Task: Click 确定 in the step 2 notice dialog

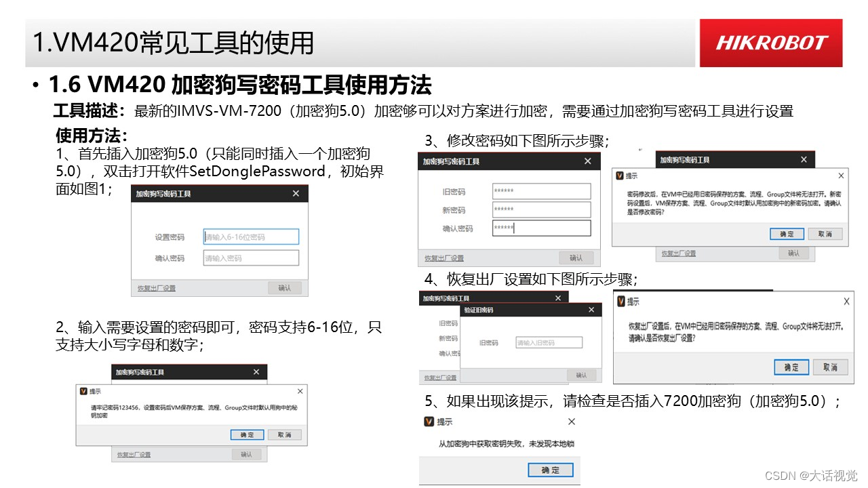Action: pos(247,434)
